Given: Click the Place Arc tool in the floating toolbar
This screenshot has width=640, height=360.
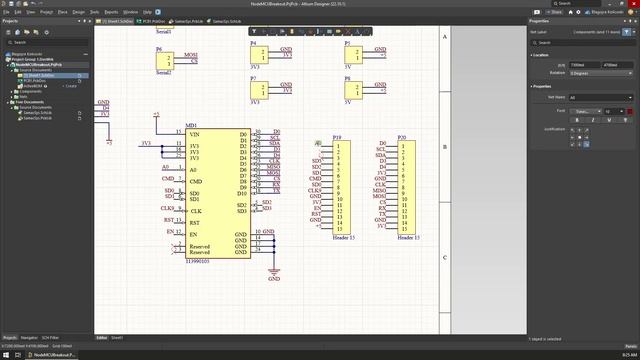Looking at the screenshot, I should (367, 31).
